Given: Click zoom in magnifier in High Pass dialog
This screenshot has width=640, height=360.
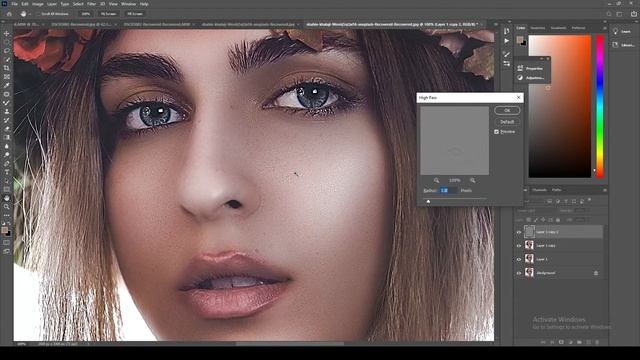Looking at the screenshot, I should [472, 180].
